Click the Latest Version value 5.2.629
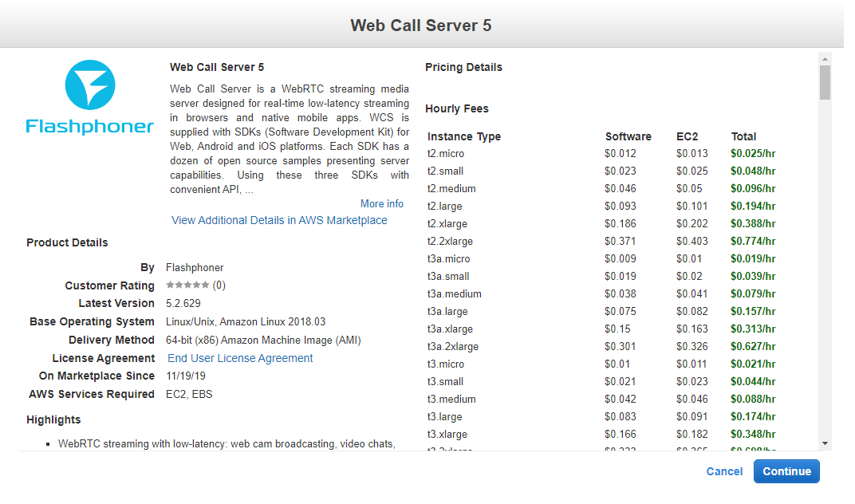The width and height of the screenshot is (855, 504). click(183, 304)
